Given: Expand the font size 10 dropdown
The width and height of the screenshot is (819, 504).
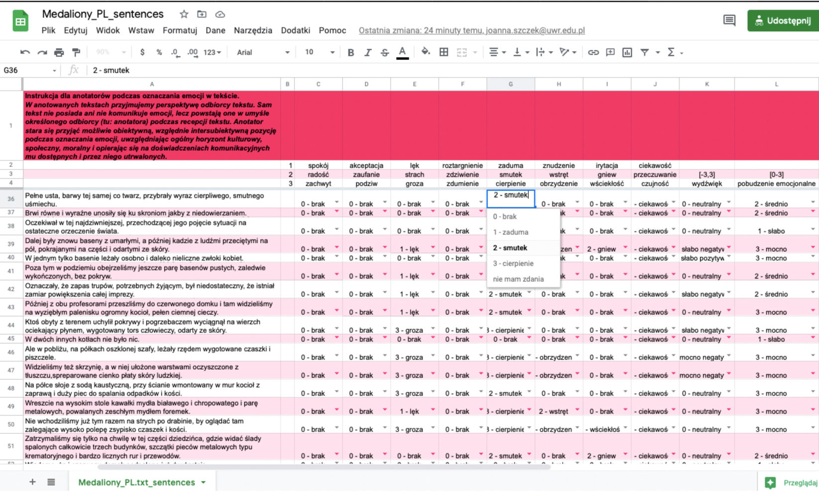Looking at the screenshot, I should [x=319, y=52].
